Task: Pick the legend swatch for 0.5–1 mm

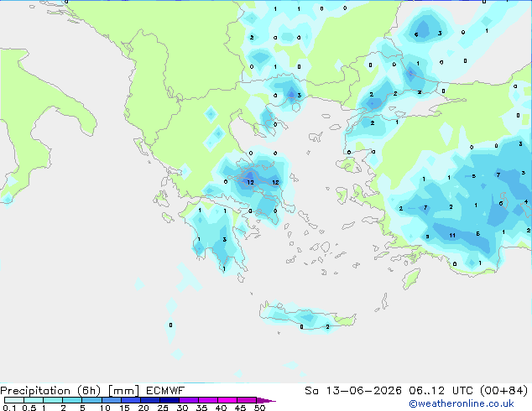Action: click(x=34, y=400)
